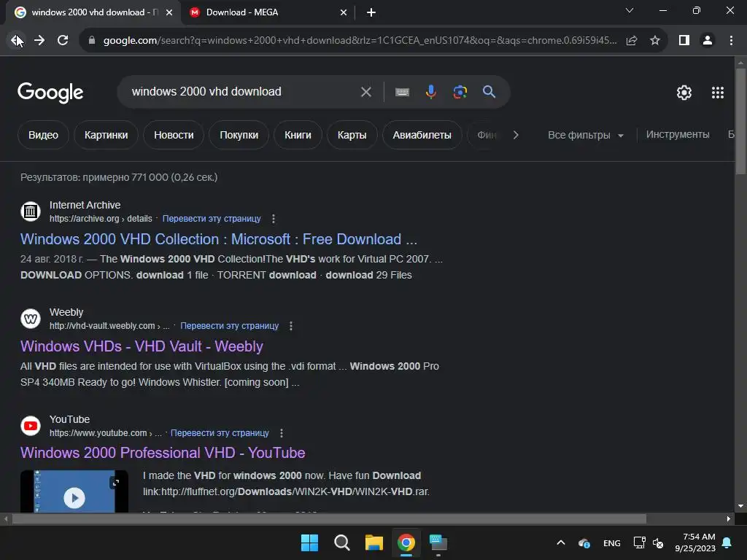Screen dimensions: 747x560
Task: Click the padlock site info icon
Action: 92,41
